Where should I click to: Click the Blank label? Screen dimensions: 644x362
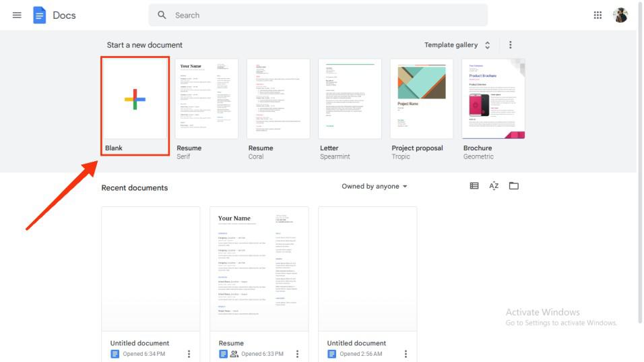(x=114, y=148)
